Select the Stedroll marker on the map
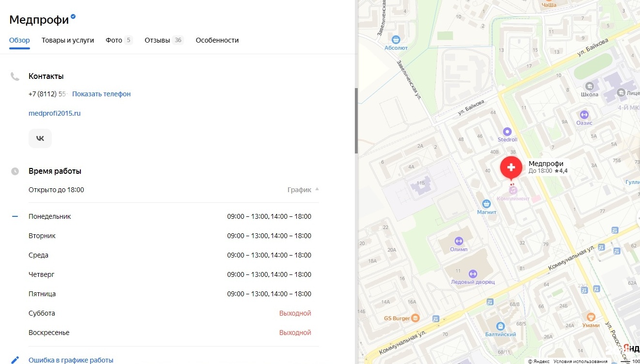 point(507,131)
